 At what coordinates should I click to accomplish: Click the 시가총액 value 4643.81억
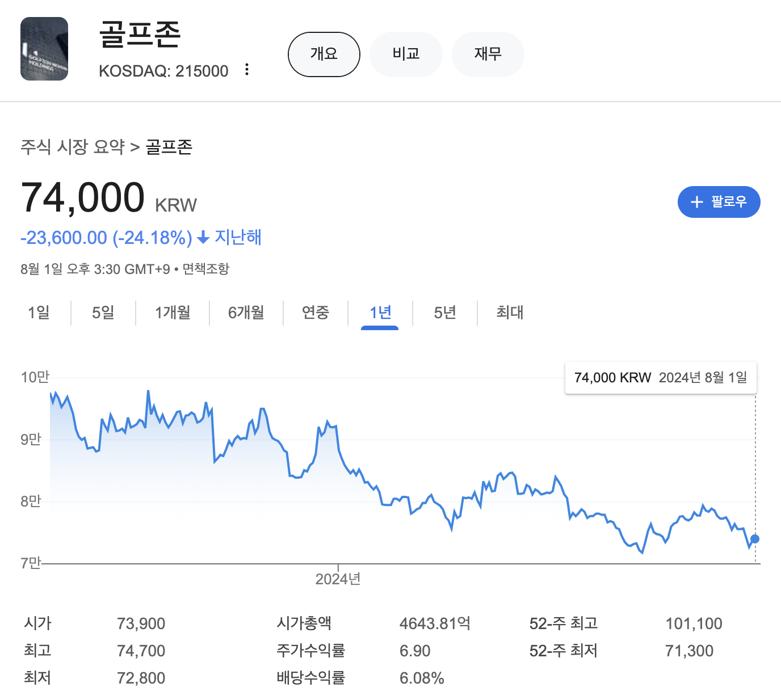(435, 624)
